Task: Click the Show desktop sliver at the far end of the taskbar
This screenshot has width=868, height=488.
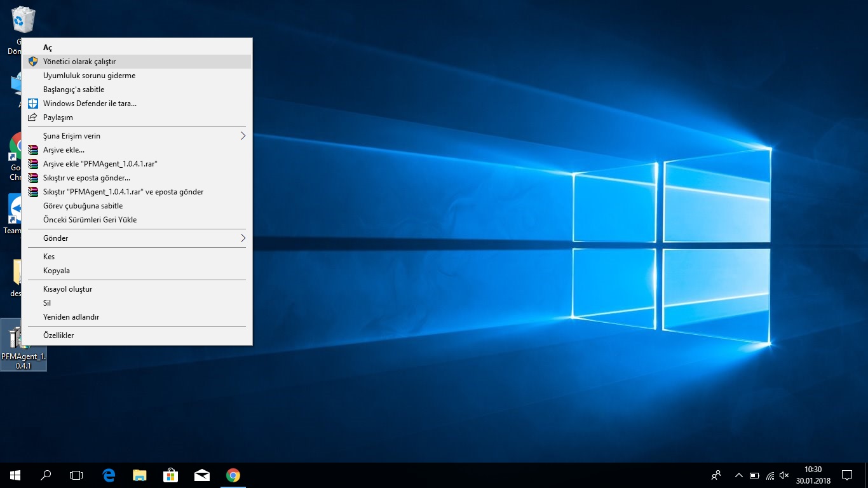Action: click(866, 475)
